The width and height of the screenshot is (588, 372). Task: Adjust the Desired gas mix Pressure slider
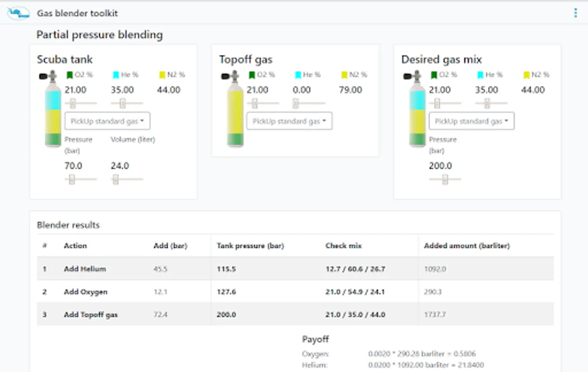pos(445,179)
